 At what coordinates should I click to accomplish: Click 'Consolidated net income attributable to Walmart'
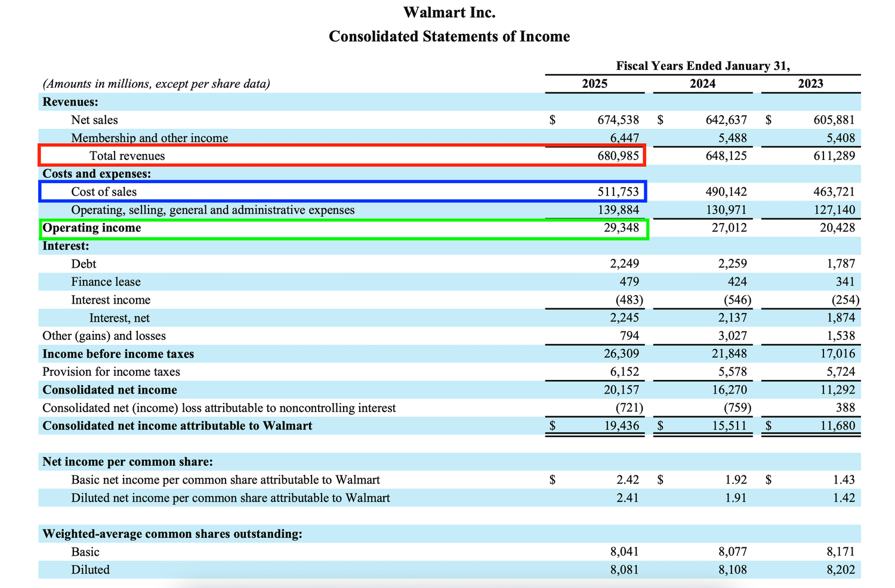[177, 426]
